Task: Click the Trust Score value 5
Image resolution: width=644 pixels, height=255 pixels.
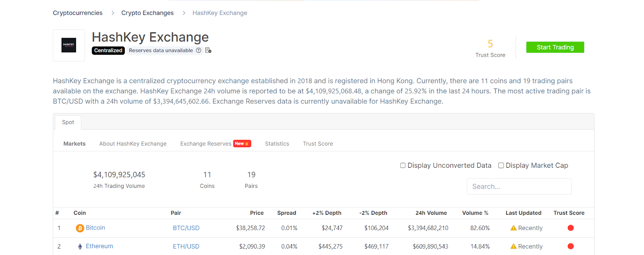Action: tap(490, 43)
